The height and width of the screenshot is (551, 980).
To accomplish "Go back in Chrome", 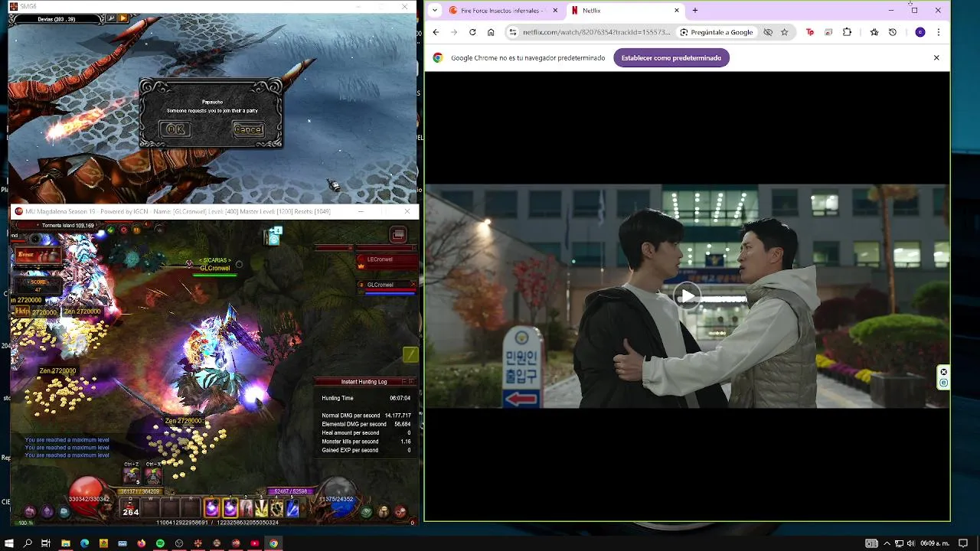I will [x=436, y=32].
